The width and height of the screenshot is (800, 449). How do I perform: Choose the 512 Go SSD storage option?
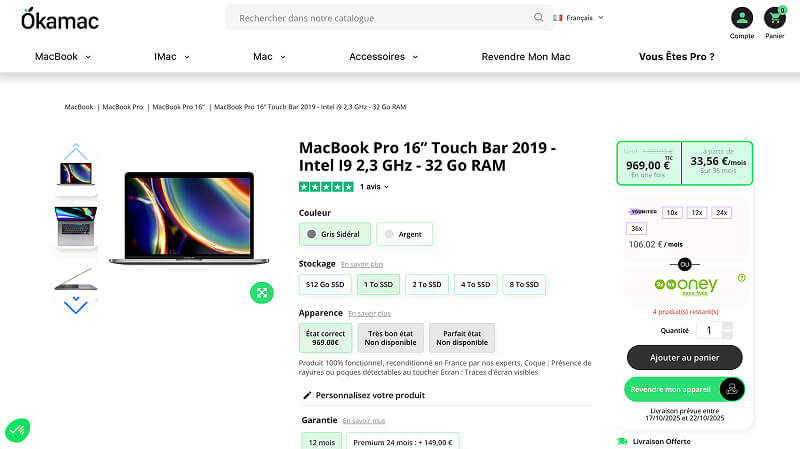324,285
